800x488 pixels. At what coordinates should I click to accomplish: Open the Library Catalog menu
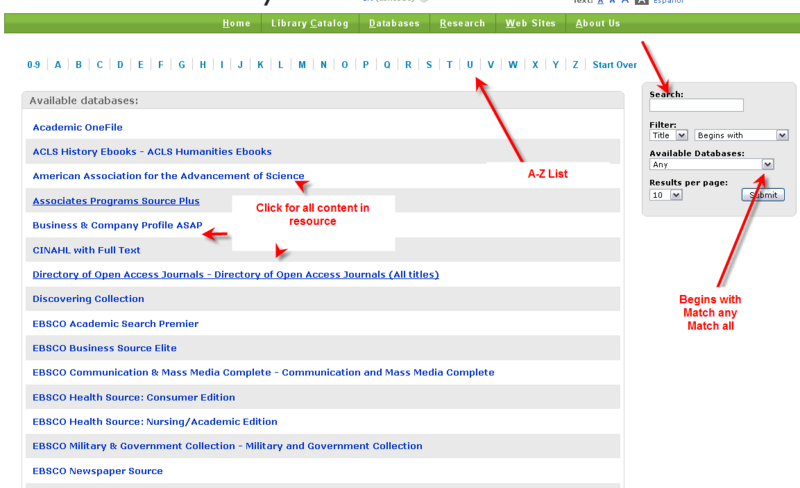309,23
